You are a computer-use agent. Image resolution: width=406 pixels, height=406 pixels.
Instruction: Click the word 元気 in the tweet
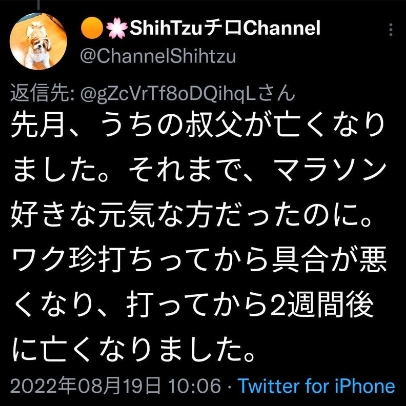tap(126, 215)
